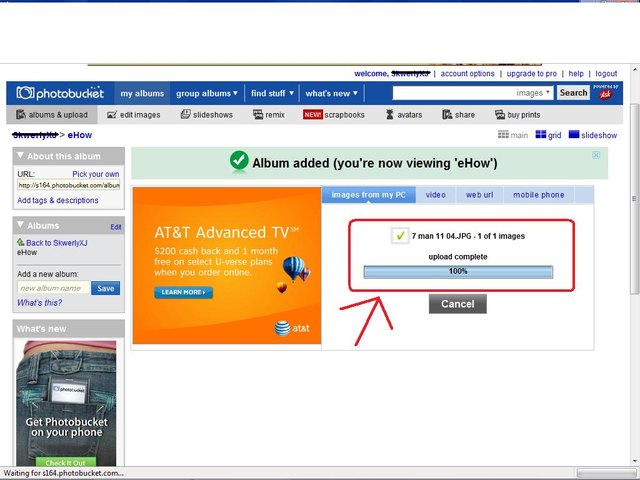Open the share tool

[x=459, y=115]
